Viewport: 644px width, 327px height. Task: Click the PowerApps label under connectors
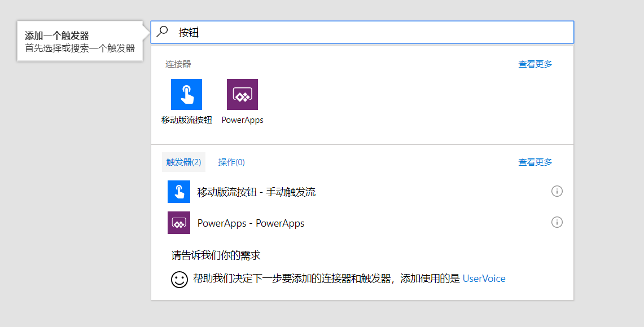click(x=242, y=120)
